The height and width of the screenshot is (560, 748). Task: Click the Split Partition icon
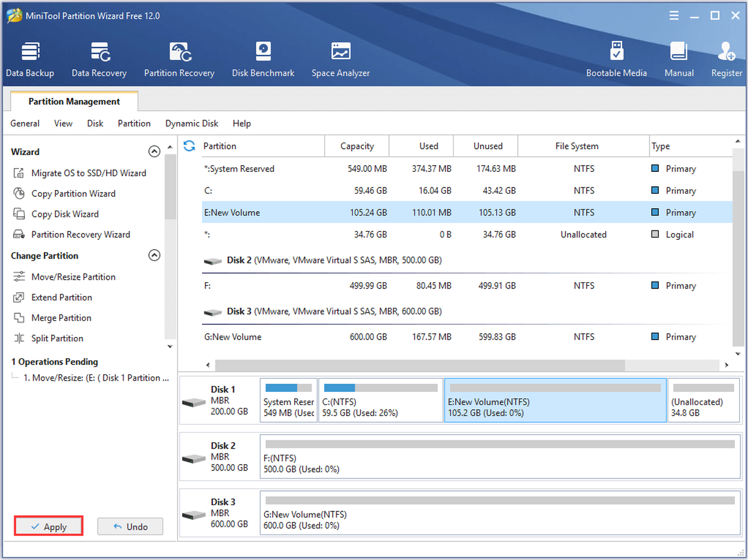(x=19, y=339)
